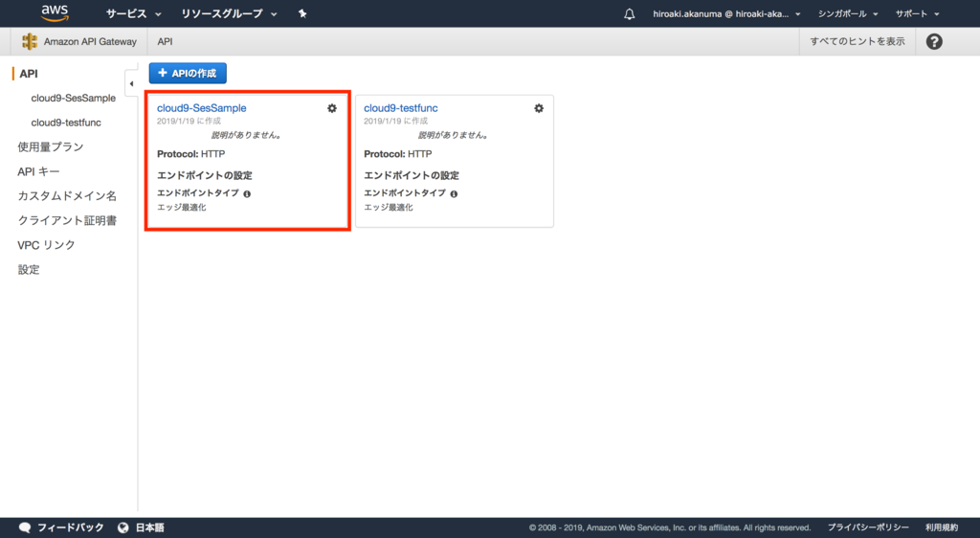Select cloud9-testfunc in the sidebar
Screen dimensions: 980x538
pyautogui.click(x=66, y=123)
